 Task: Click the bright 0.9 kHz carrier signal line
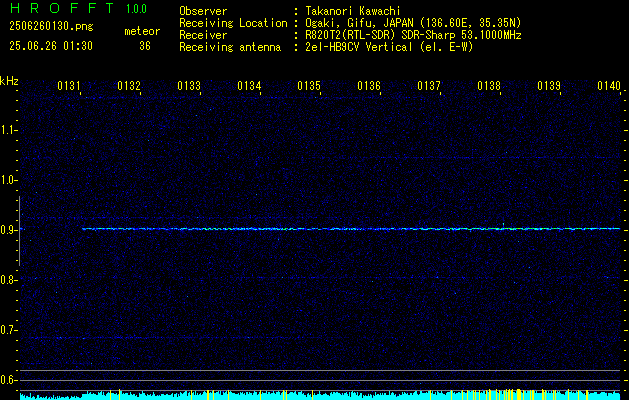click(351, 229)
